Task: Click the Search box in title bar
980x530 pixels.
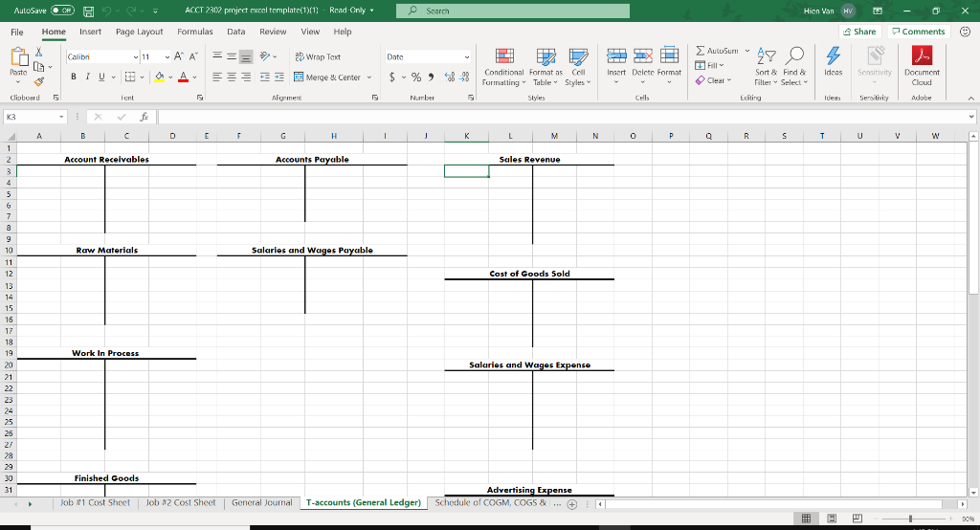Action: [513, 11]
